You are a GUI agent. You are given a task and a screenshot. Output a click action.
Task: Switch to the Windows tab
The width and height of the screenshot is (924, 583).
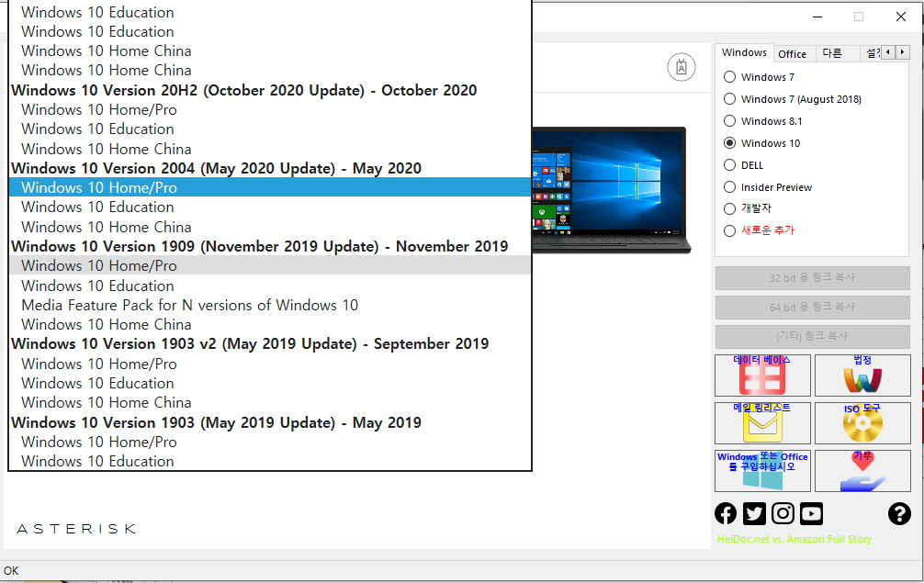coord(744,52)
